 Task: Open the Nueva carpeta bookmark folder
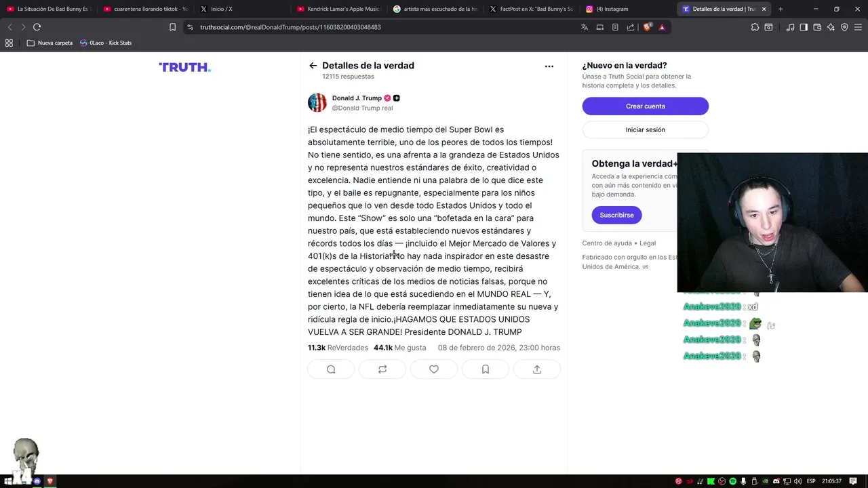pyautogui.click(x=50, y=43)
